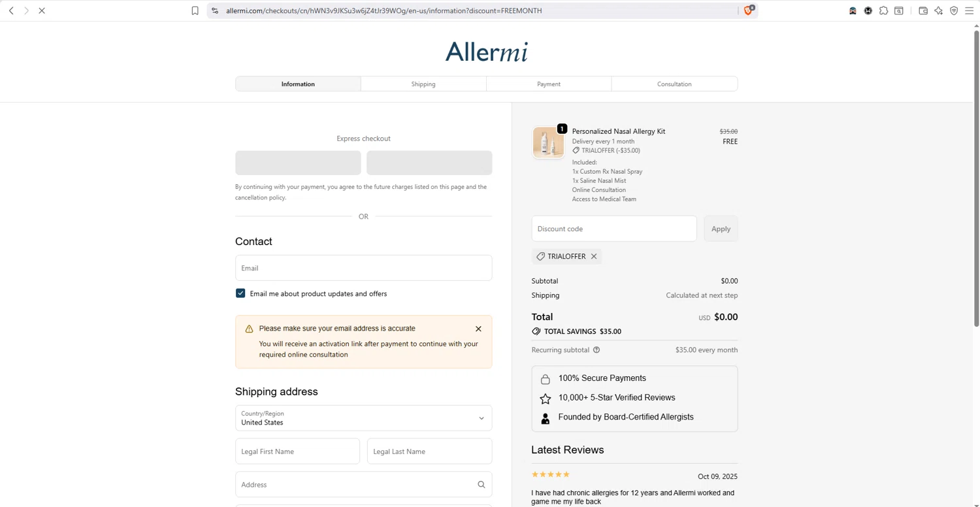Click the Total Savings tag icon

[x=536, y=331]
